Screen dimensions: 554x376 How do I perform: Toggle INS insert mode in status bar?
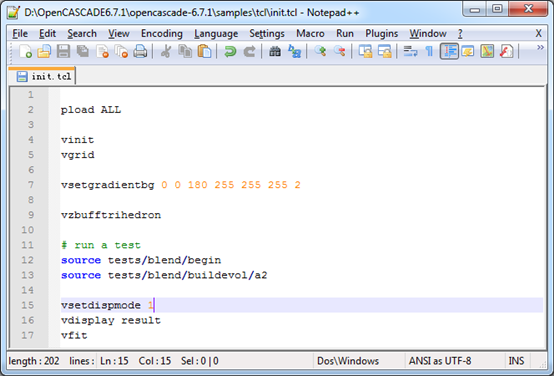(516, 361)
